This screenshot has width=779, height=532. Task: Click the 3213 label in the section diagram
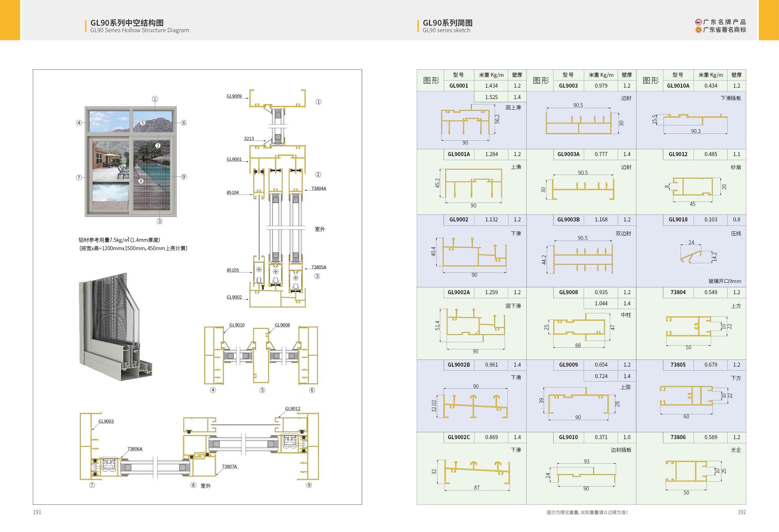pos(249,138)
